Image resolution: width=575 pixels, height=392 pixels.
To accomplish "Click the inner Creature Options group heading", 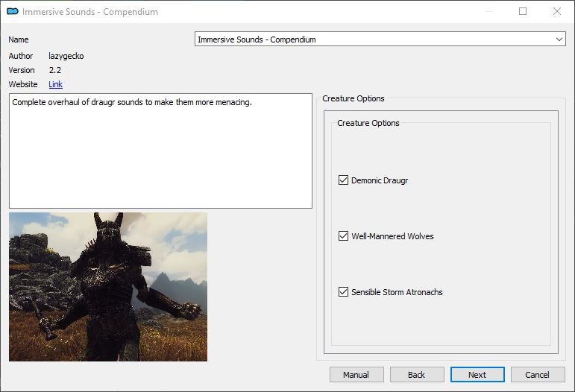I will [x=368, y=123].
